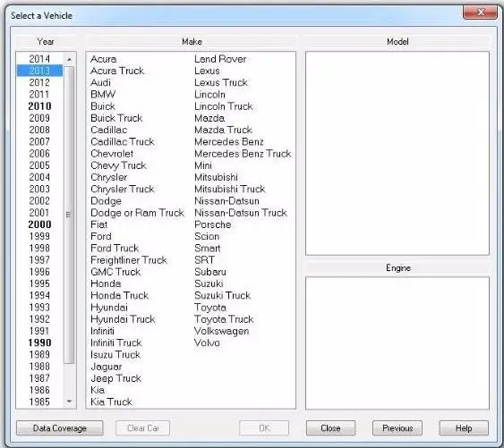The image size is (504, 448).
Task: Select year 2013
Action: [39, 71]
